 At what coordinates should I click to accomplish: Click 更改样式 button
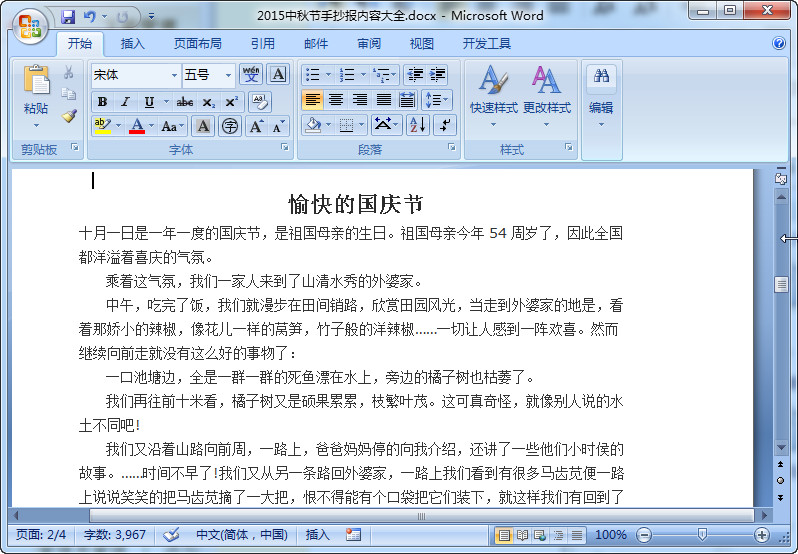click(x=547, y=96)
